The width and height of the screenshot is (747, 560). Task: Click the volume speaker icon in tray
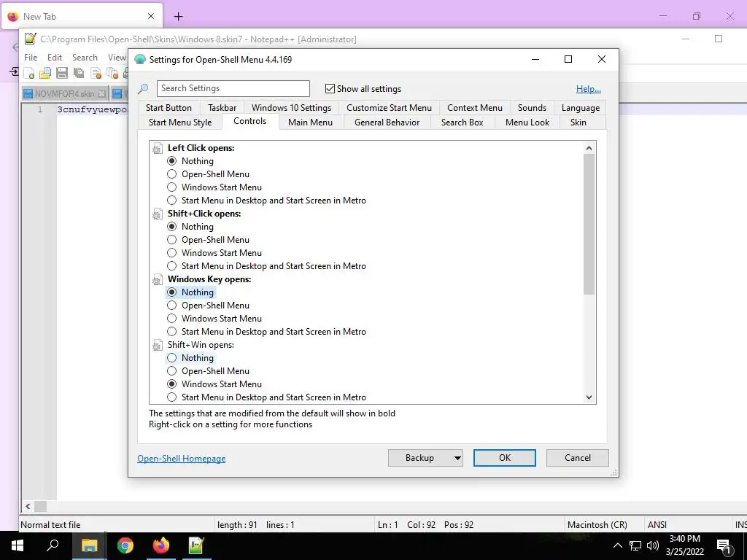click(x=653, y=545)
